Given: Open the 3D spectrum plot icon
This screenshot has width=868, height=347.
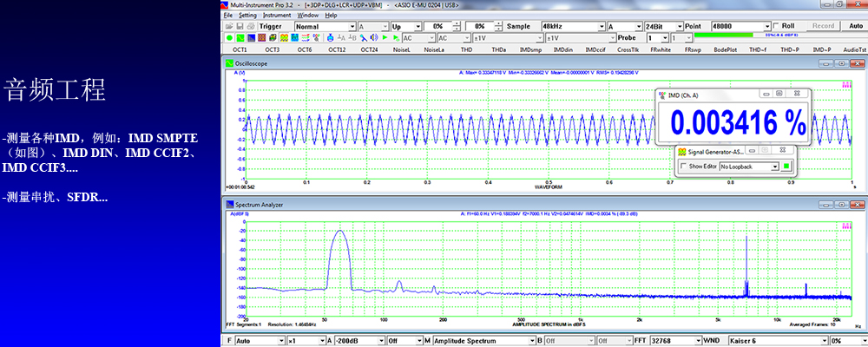Looking at the screenshot, I should tap(273, 37).
